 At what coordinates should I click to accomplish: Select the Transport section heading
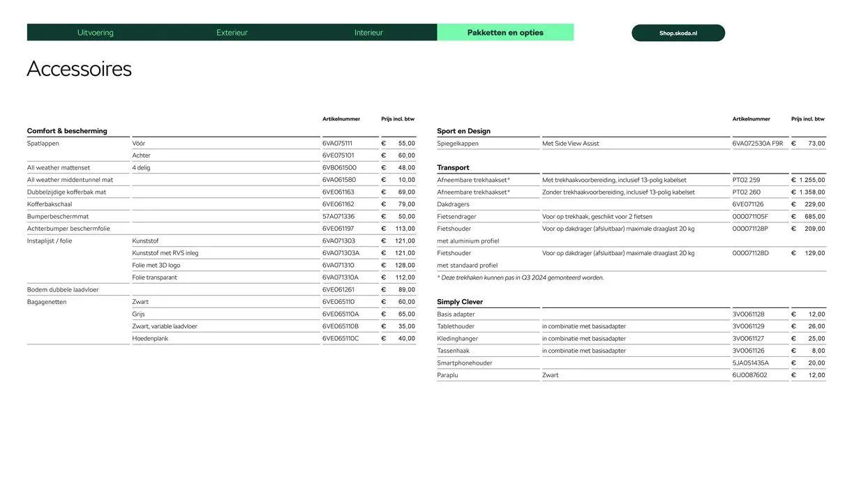pos(453,168)
